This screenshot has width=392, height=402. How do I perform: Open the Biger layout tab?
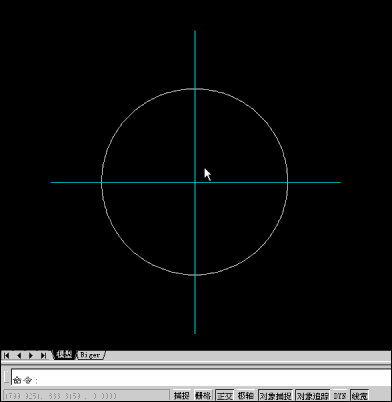[x=91, y=355]
